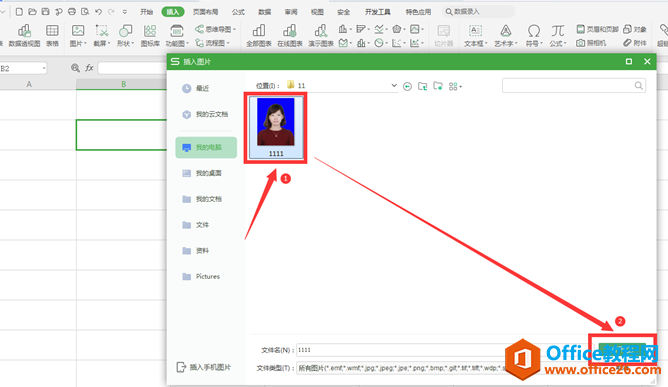Click the save icon in quick toolbar

point(46,12)
